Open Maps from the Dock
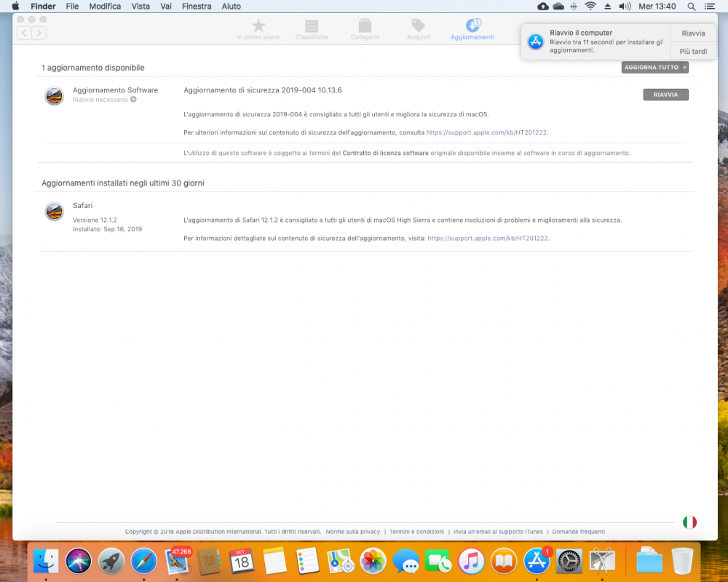Screen dimensions: 728x582 click(340, 561)
